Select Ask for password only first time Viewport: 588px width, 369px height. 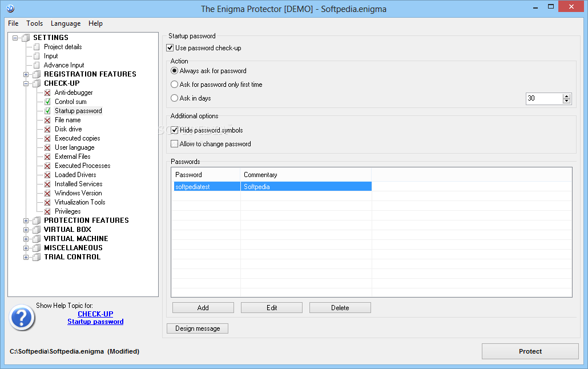(174, 85)
